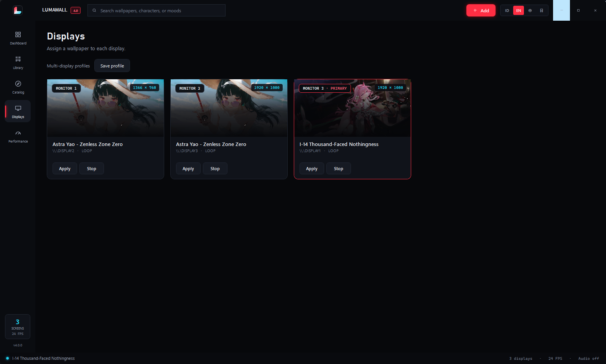606x364 pixels.
Task: Click the LumaWall app logo
Action: pyautogui.click(x=18, y=10)
